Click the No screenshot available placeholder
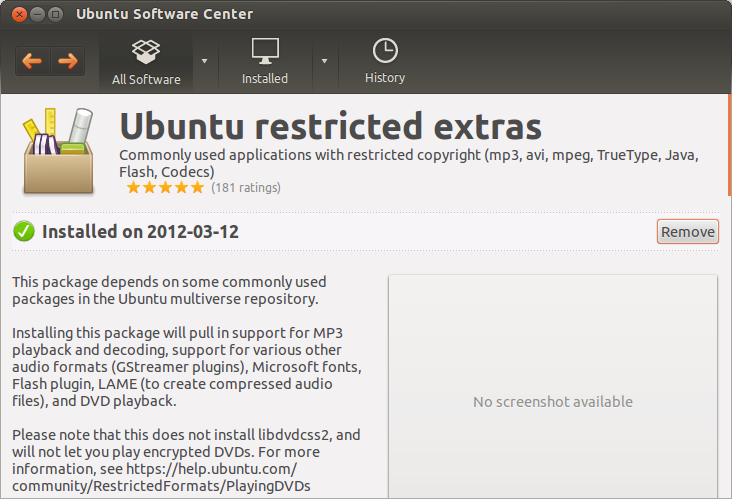732x499 pixels. (553, 402)
